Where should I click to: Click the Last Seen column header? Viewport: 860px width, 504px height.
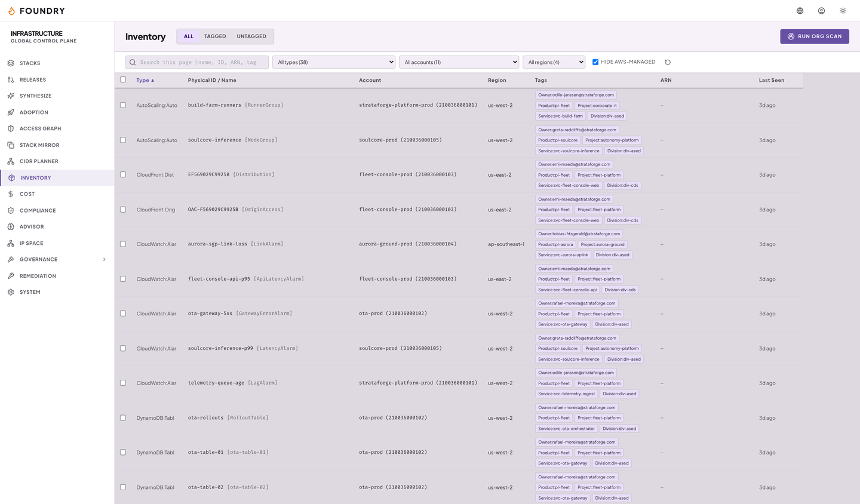772,80
